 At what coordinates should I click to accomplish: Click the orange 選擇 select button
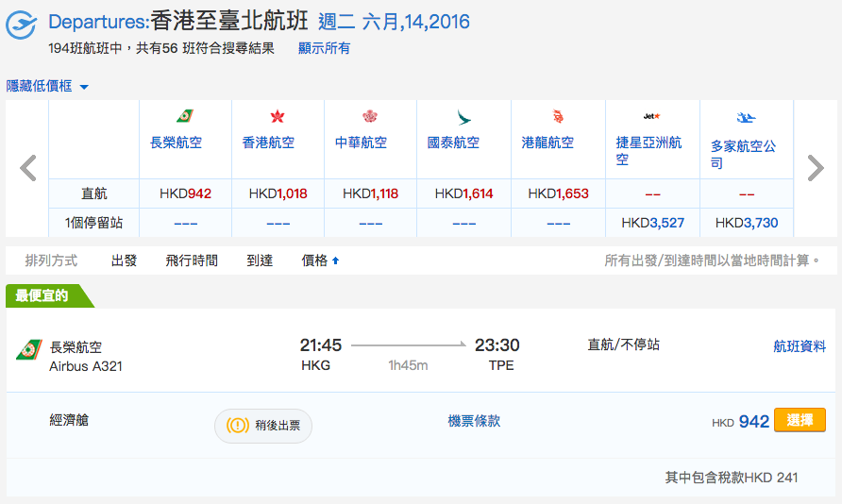point(800,420)
